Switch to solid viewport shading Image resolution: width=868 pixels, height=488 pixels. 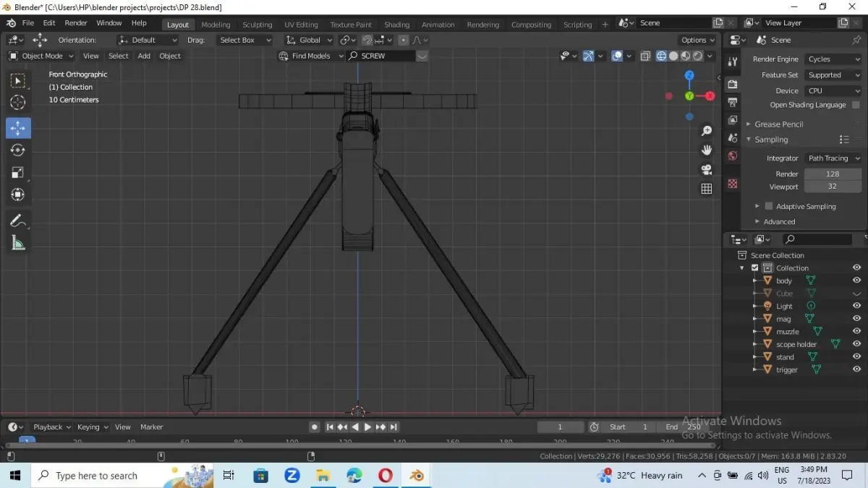[673, 56]
